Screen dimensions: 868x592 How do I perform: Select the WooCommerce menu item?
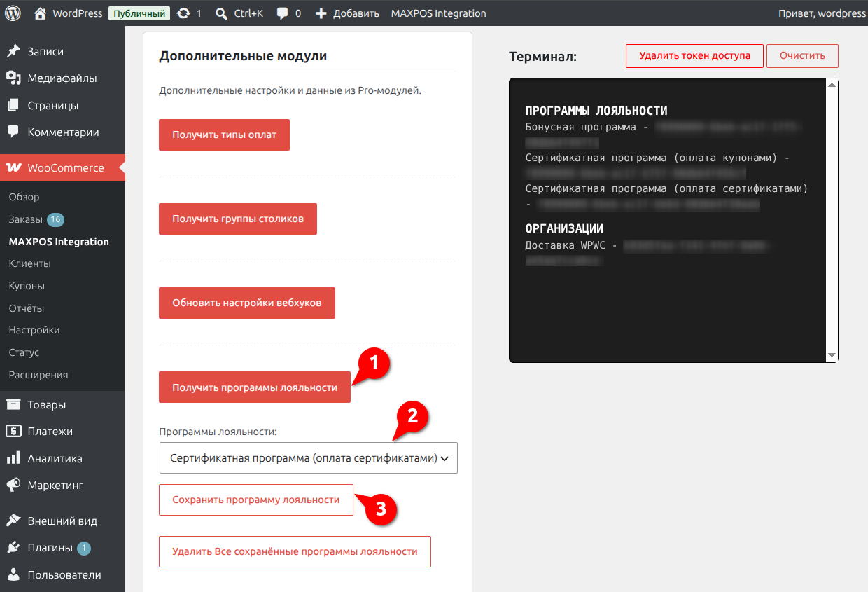point(62,168)
